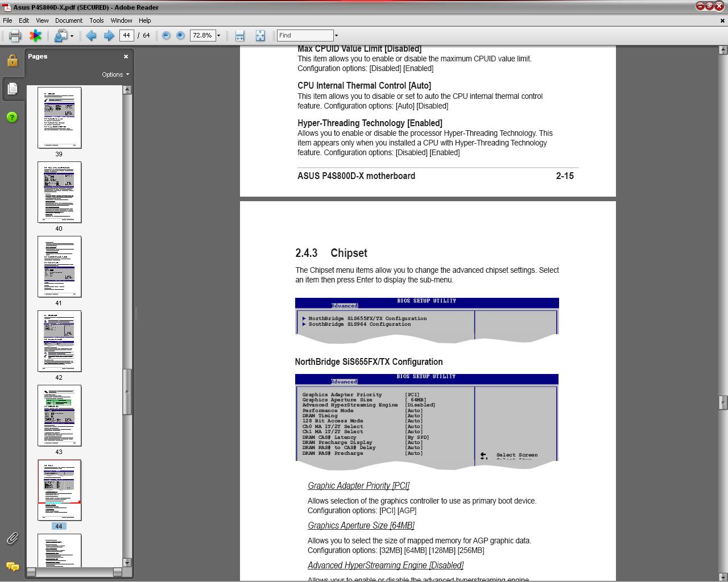Click the current page number field

click(x=126, y=35)
